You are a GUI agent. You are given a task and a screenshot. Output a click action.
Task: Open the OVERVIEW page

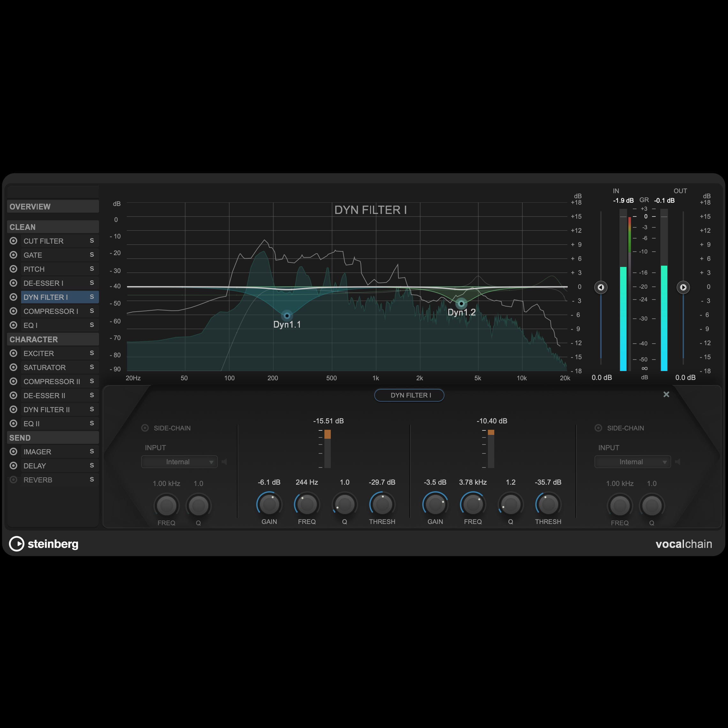pyautogui.click(x=53, y=207)
